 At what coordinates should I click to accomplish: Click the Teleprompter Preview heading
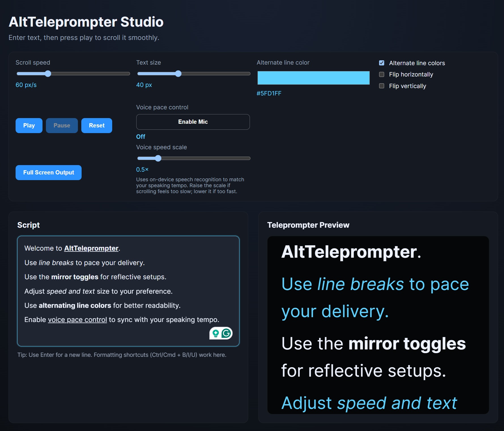coord(308,225)
